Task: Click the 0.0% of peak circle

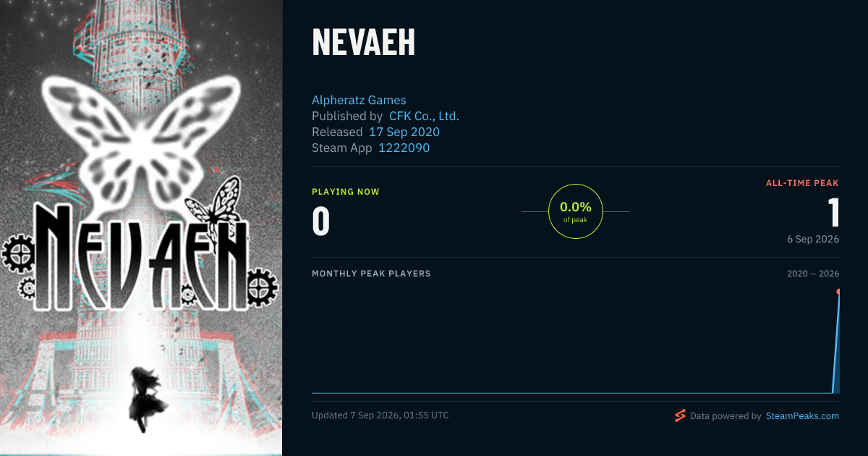Action: [x=576, y=211]
